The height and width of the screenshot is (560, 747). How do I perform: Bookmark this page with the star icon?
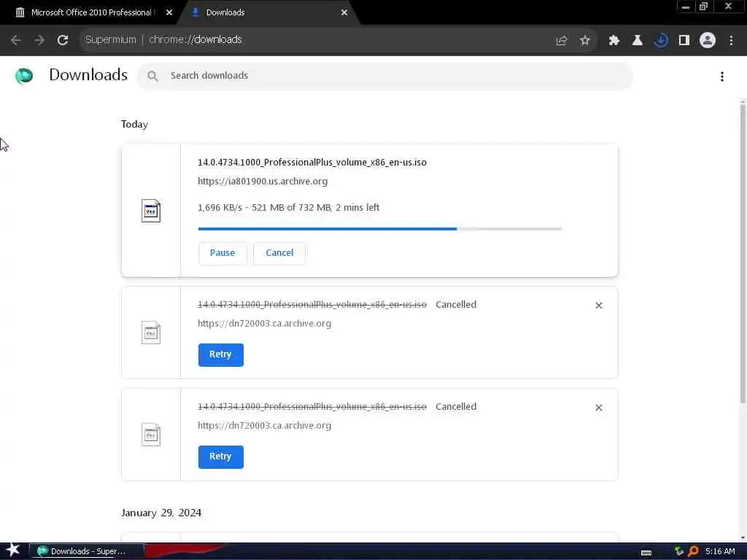585,41
